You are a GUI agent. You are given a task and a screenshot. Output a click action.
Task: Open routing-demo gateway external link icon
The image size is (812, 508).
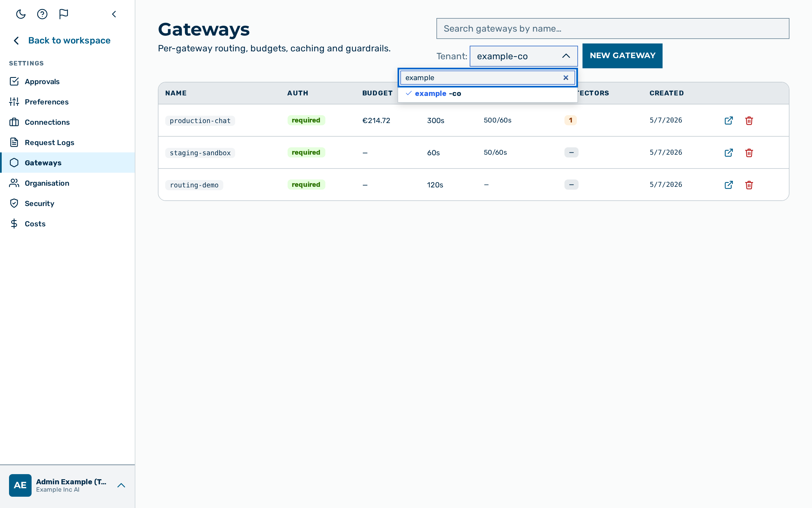(x=729, y=185)
